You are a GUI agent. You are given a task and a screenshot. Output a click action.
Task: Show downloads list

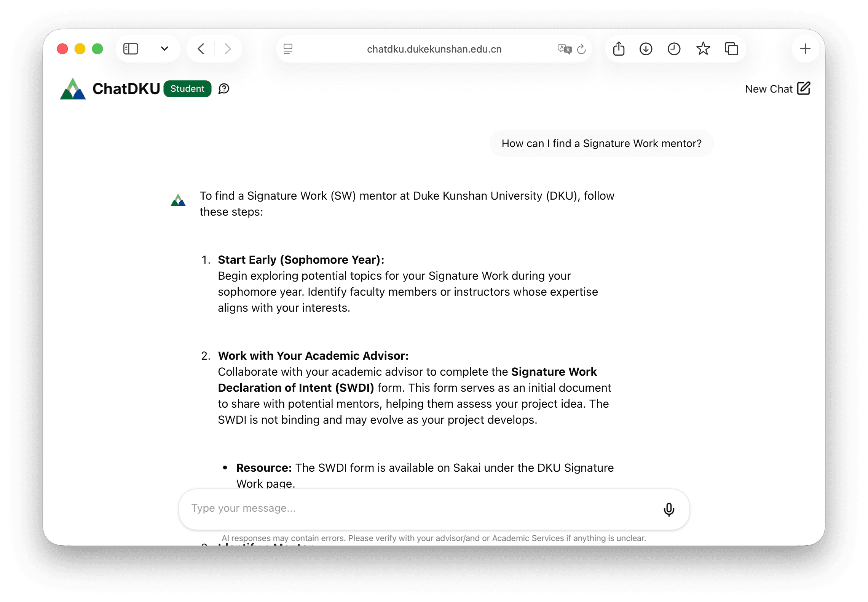(646, 49)
